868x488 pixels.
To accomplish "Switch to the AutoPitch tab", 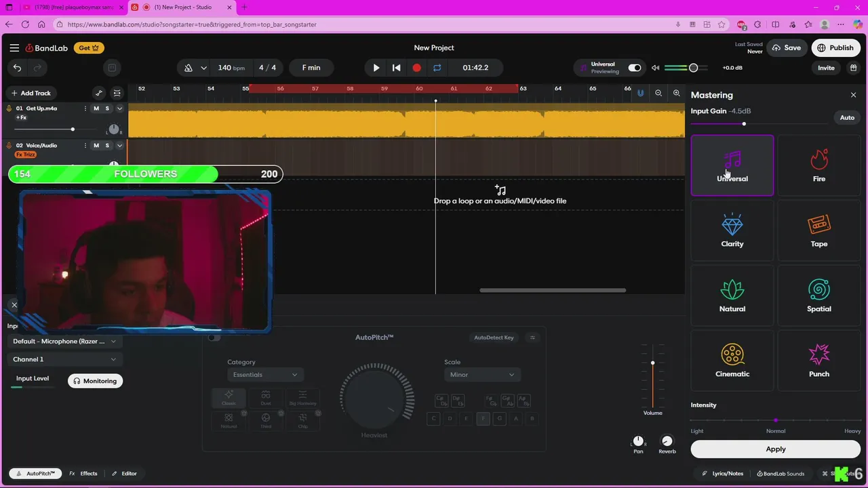I will click(35, 473).
